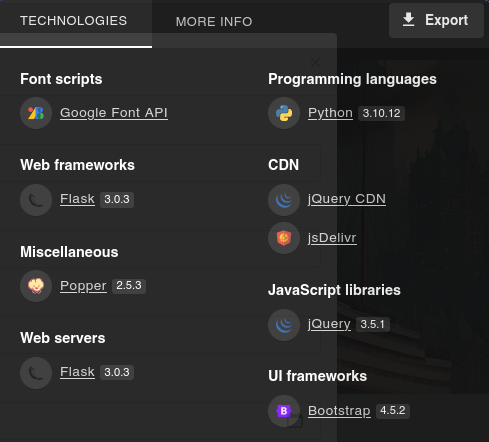Screen dimensions: 489x442
Task: Click the Flask icon under Web servers
Action: pyautogui.click(x=36, y=373)
